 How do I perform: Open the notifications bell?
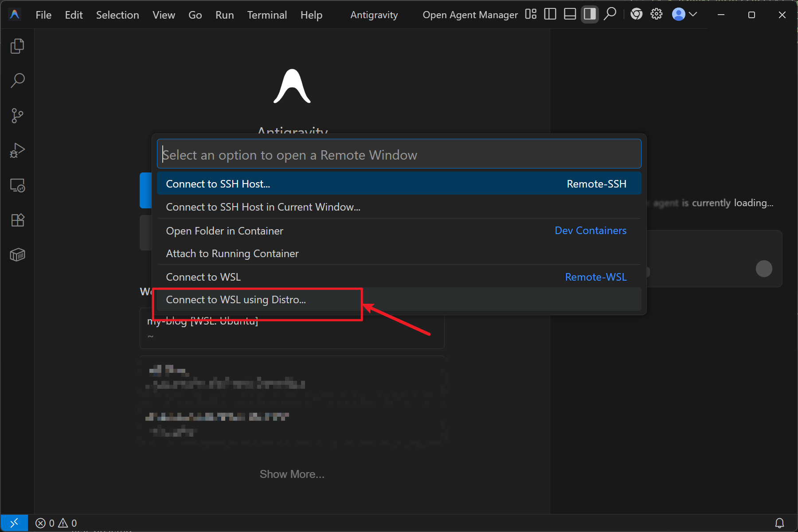click(779, 523)
